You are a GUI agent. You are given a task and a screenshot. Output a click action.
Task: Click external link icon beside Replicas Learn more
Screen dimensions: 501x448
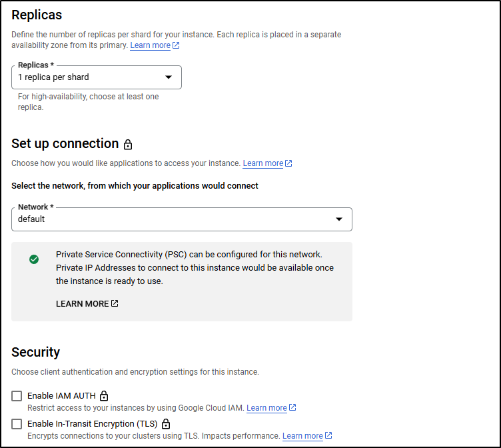click(x=176, y=45)
